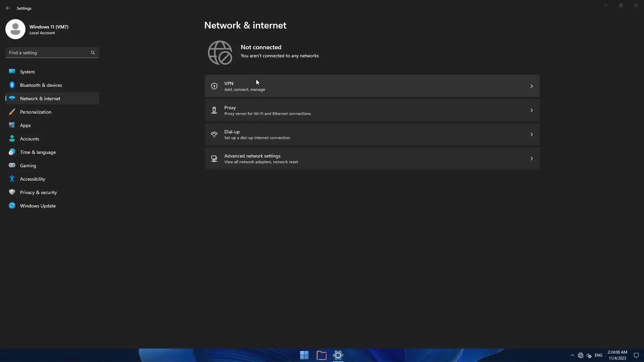Click the VPN shield icon
This screenshot has height=362, width=644.
214,86
